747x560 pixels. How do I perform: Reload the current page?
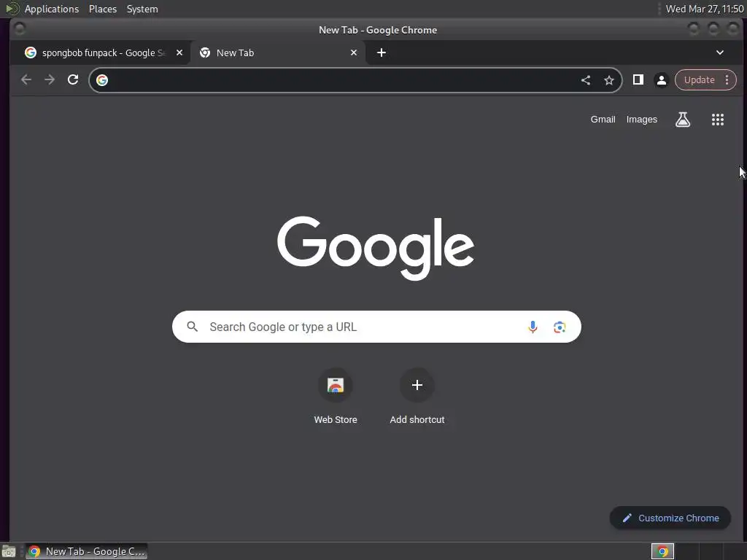pos(73,79)
